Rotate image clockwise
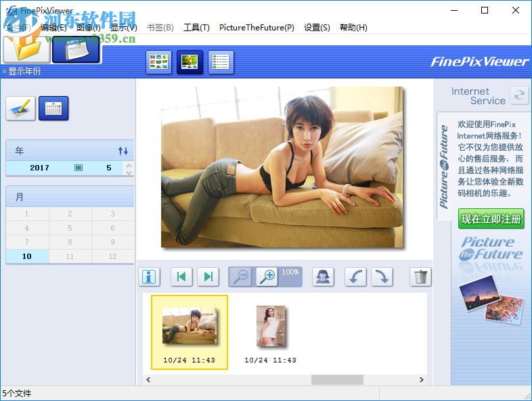The image size is (532, 401). (x=382, y=277)
